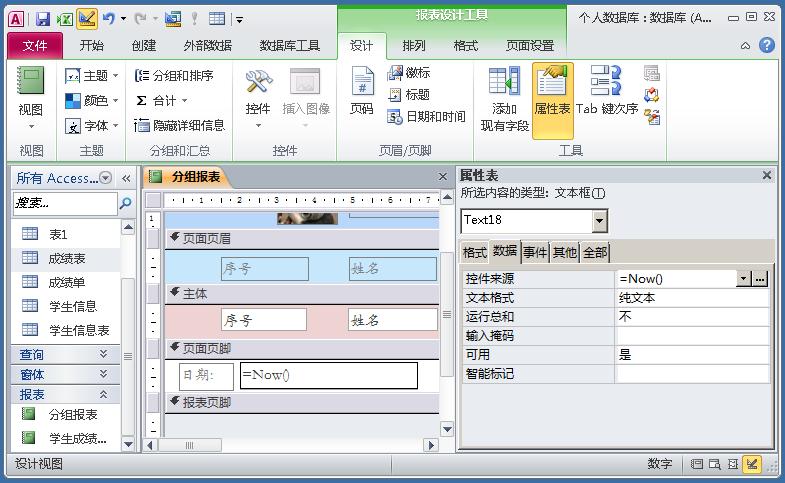Insert a 徽标 logo

(409, 73)
